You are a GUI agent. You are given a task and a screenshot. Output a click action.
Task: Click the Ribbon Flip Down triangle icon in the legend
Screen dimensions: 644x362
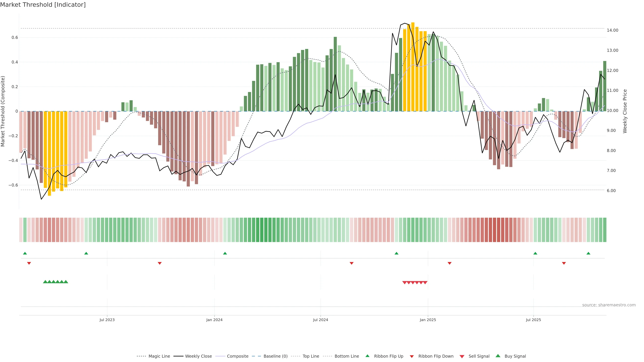click(x=412, y=356)
